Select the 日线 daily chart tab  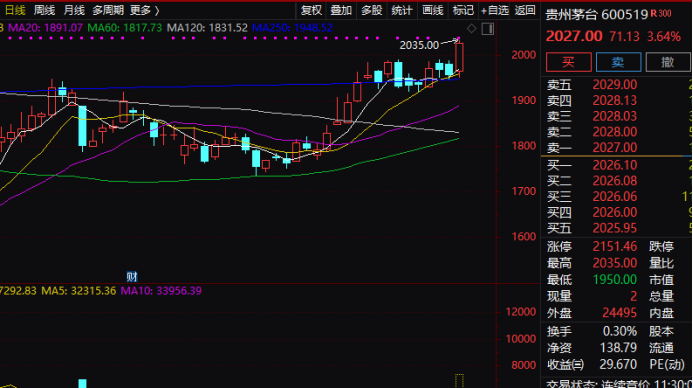[15, 10]
